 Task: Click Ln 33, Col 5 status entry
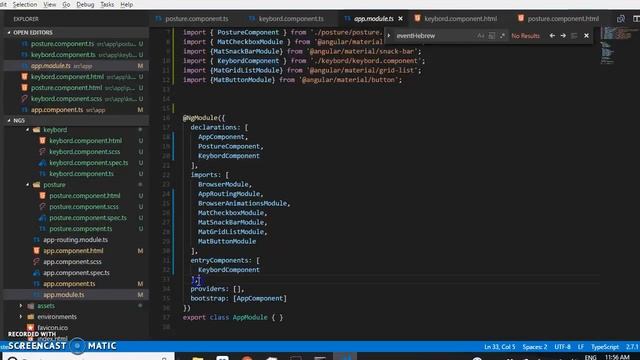point(500,347)
